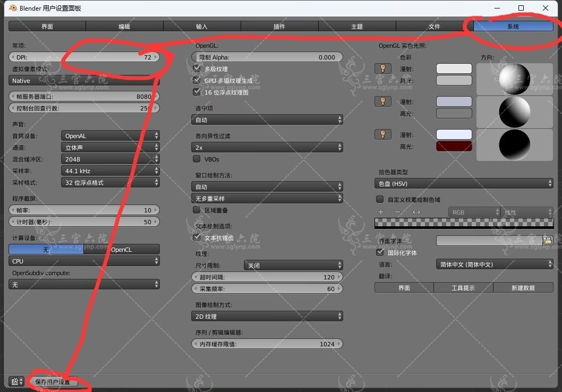Expand the CPU compute device dropdown

(84, 261)
